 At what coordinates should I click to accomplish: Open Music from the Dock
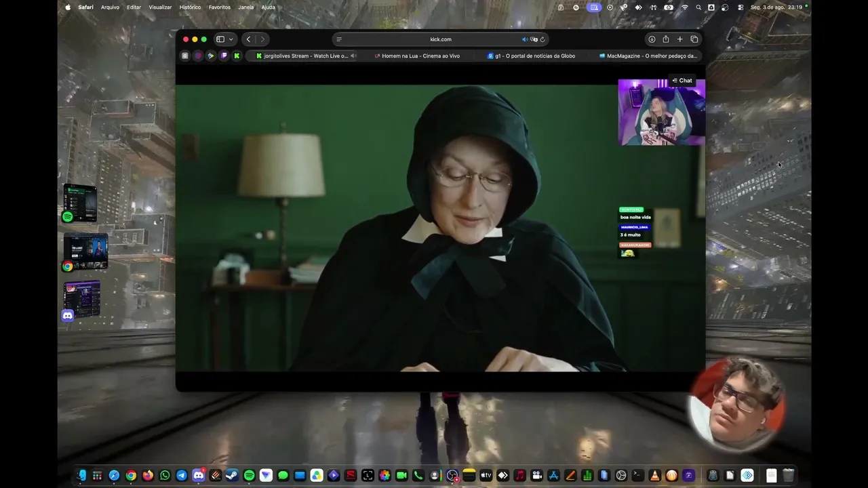click(x=519, y=475)
